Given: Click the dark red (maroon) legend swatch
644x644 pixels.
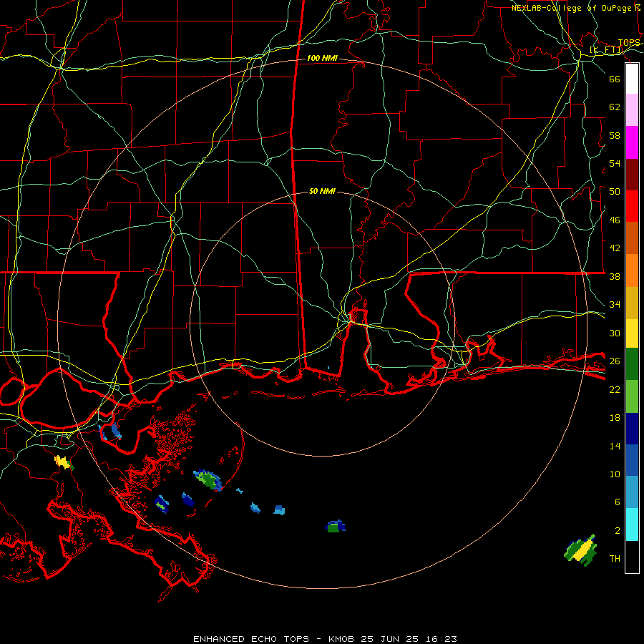Looking at the screenshot, I should tap(632, 175).
